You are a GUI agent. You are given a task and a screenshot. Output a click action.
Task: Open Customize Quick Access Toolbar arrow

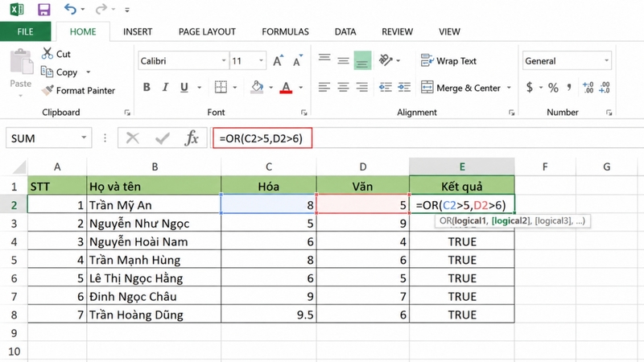click(127, 10)
